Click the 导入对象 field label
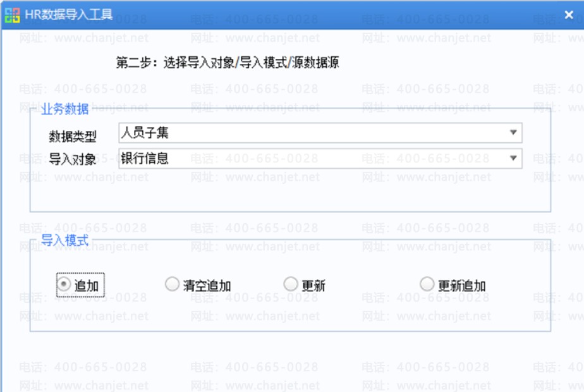 (73, 159)
